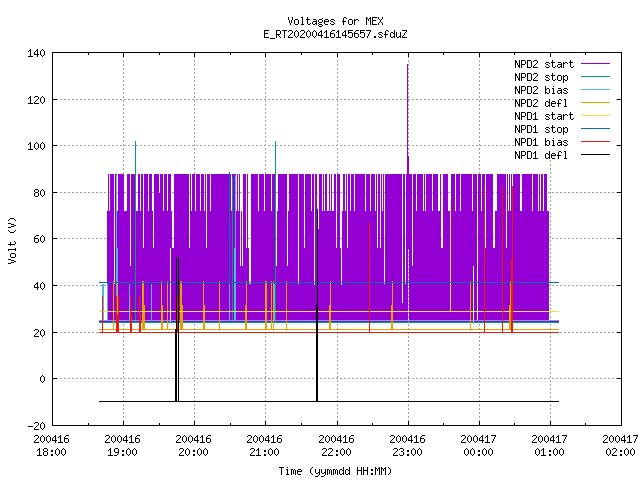
Task: Select the file name E_RT20200416145657.sfduZ
Action: 335,34
